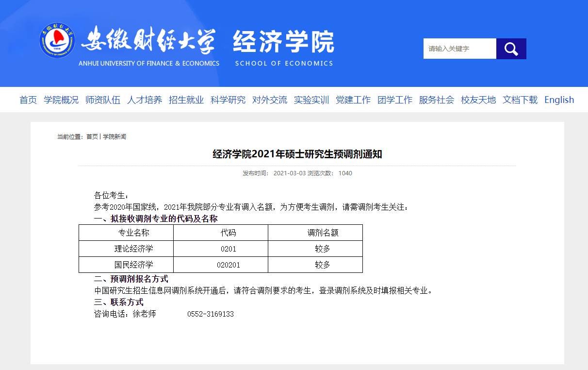Select 人才培养 from the navigation bar
588x370 pixels.
[x=145, y=100]
